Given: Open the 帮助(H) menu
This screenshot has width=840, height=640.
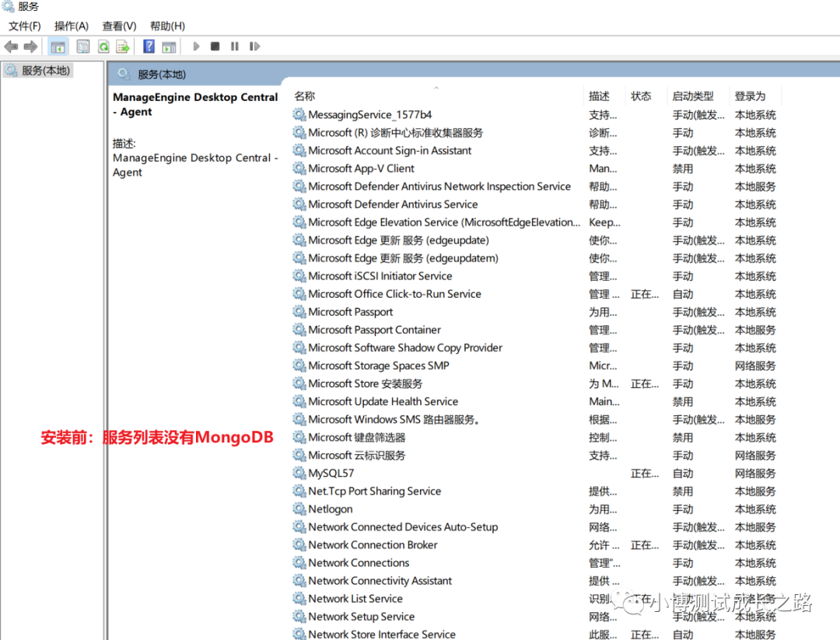Looking at the screenshot, I should pos(168,26).
